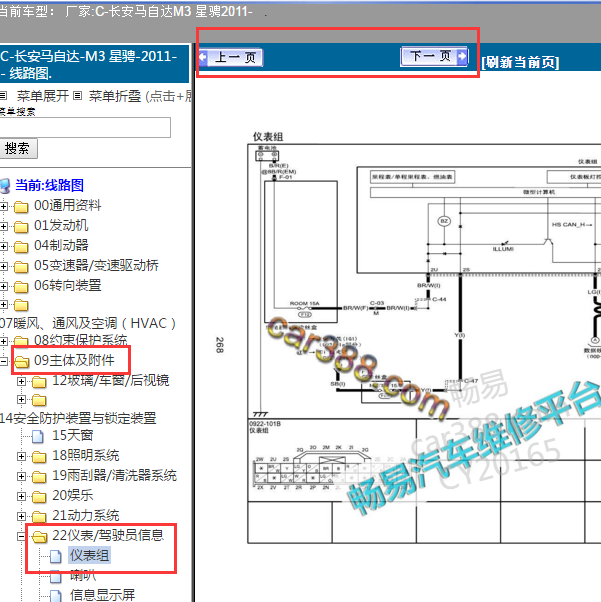Click folder icon of 20娱乐

point(39,497)
